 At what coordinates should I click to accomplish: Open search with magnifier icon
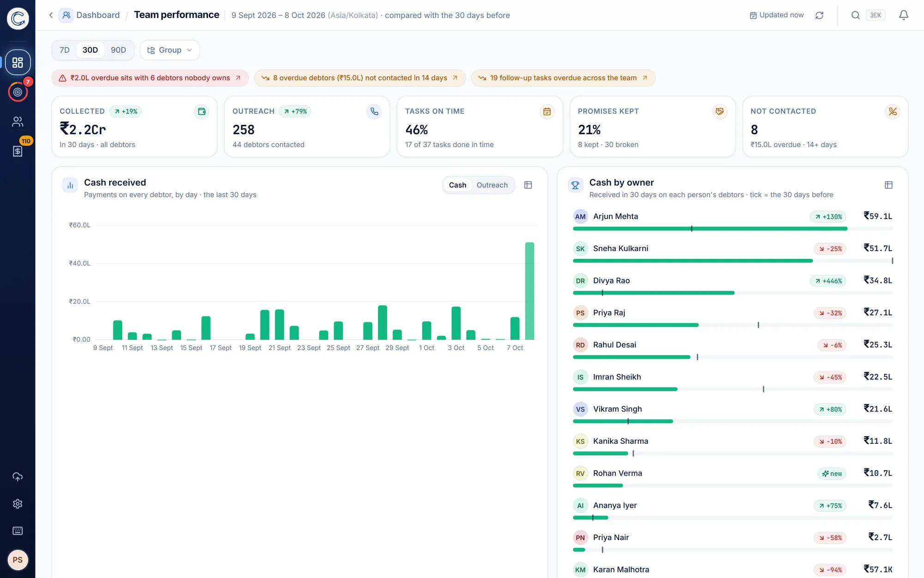point(855,15)
